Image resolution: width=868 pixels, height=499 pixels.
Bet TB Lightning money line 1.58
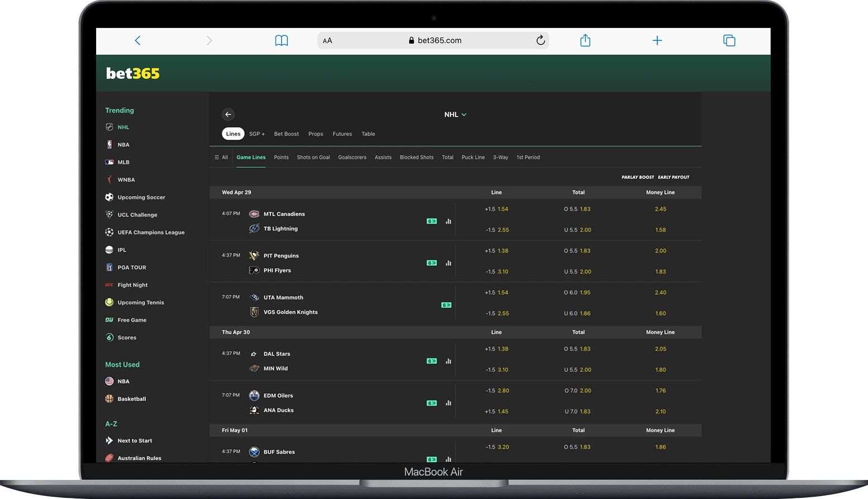[661, 230]
